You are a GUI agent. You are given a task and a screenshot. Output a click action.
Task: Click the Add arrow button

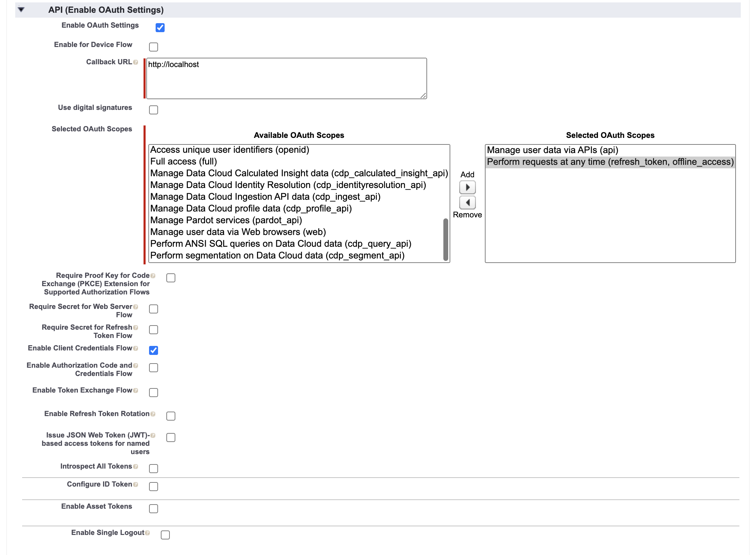coord(467,187)
